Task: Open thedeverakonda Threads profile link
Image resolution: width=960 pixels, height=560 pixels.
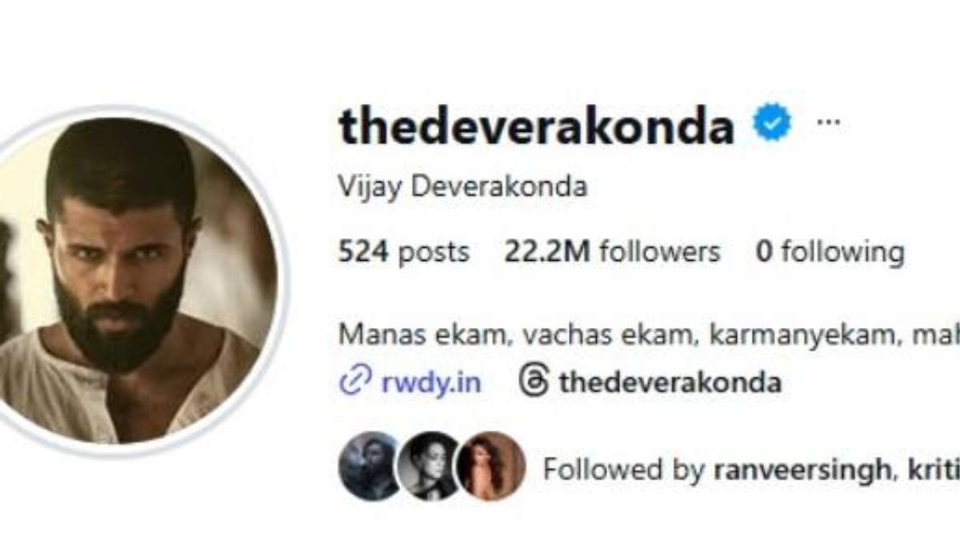Action: [x=670, y=382]
